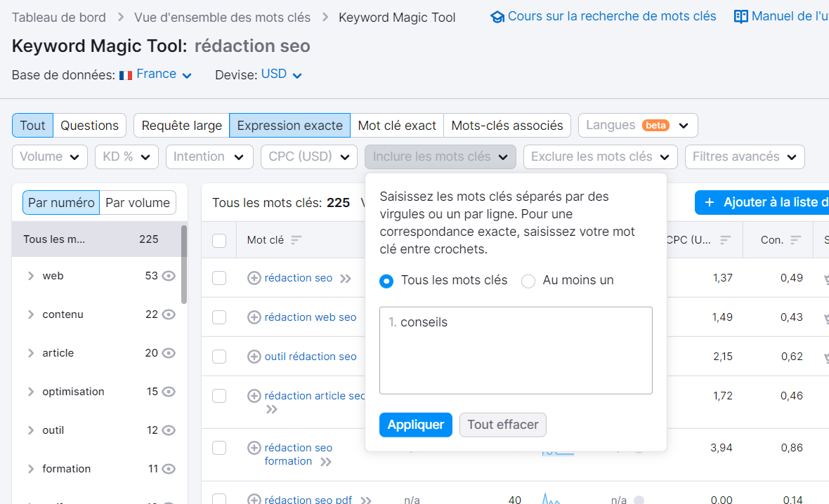Open the Filtres avancés dropdown
The height and width of the screenshot is (504, 829).
point(745,157)
